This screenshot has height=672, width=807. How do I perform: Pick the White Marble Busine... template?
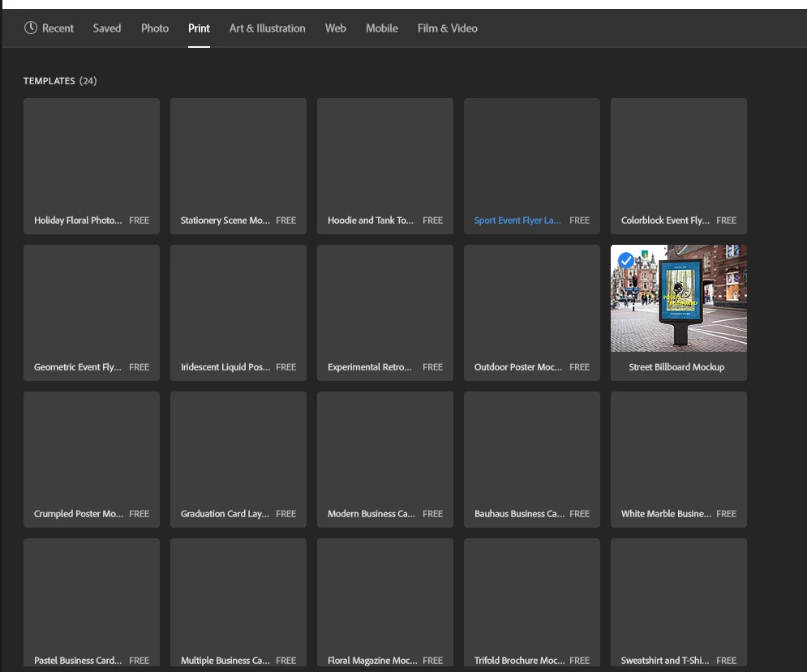click(678, 460)
